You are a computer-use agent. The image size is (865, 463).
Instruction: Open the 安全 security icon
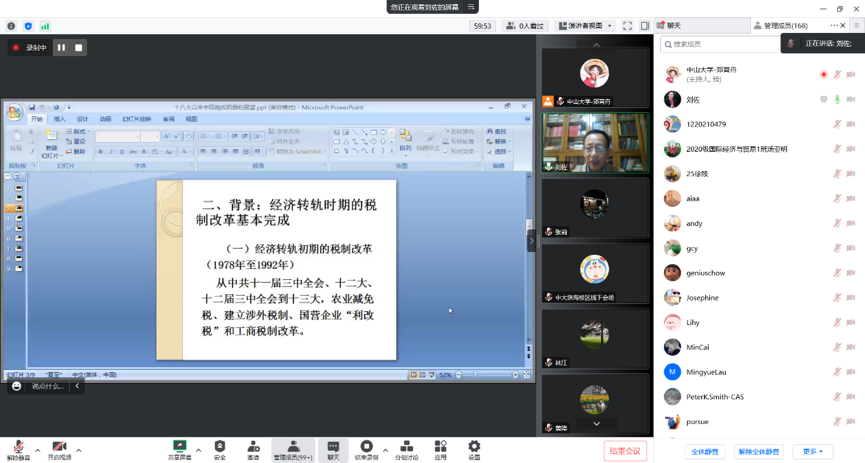coord(220,447)
